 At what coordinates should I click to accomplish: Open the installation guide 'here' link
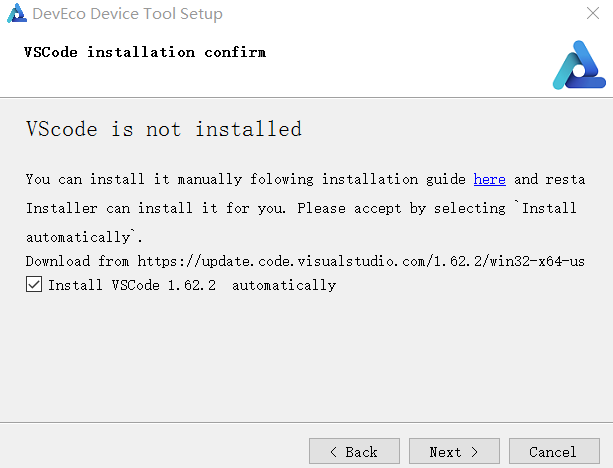[x=489, y=179]
